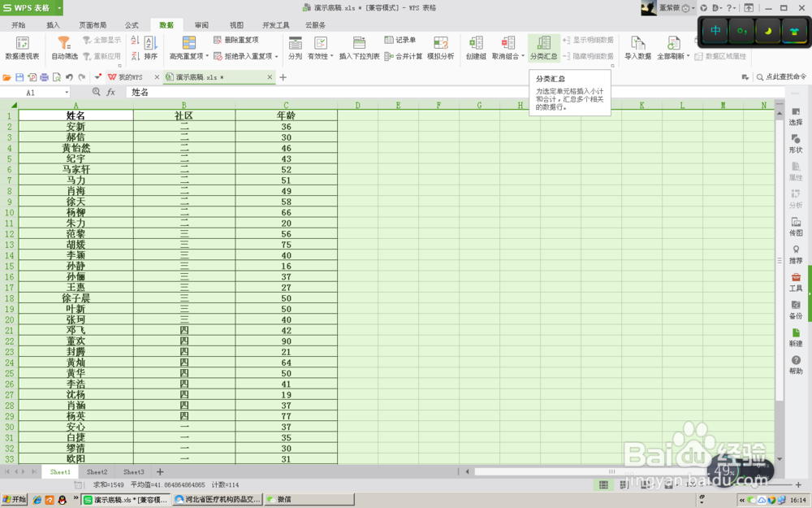Open the WPS 表格 application menu arrow
The width and height of the screenshot is (812, 508).
coord(59,8)
